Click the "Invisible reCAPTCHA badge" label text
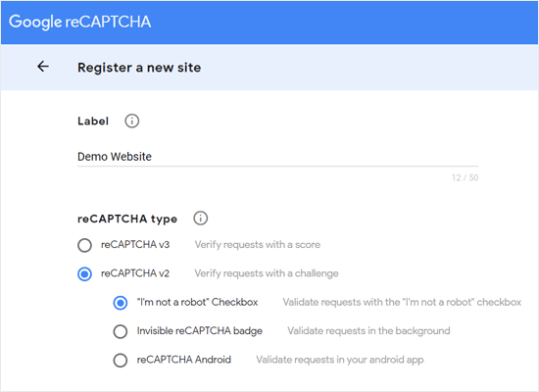 199,331
